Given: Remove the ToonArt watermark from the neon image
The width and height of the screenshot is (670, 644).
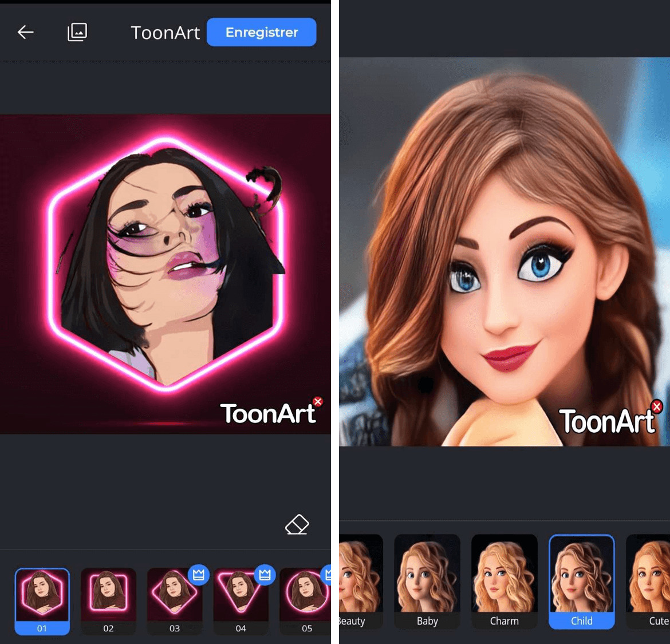Looking at the screenshot, I should pos(318,401).
